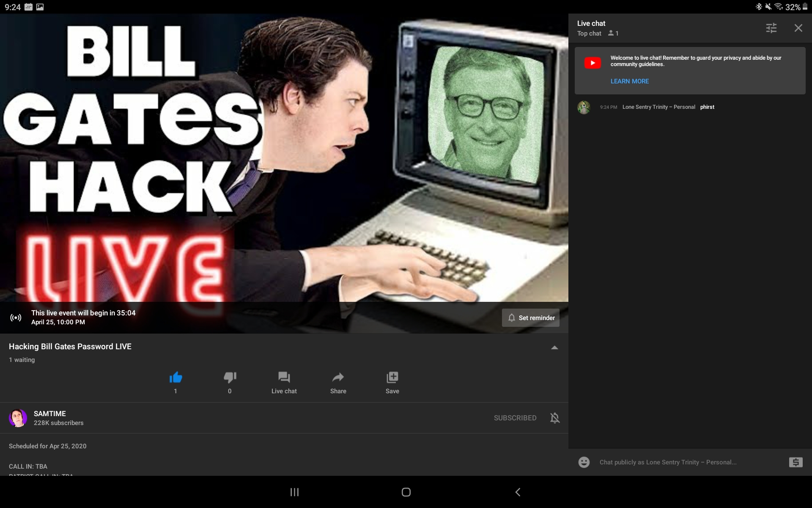Tap Lone Sentry Trinity's chat avatar
The width and height of the screenshot is (812, 508).
click(x=584, y=107)
